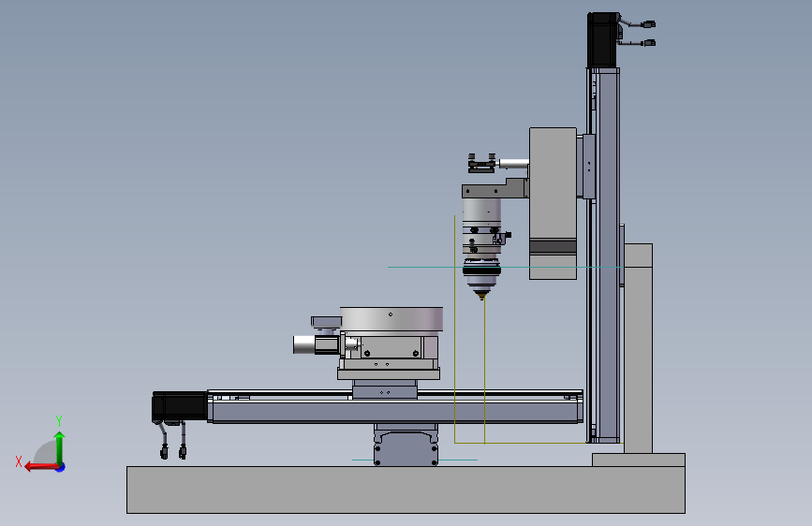Click the blue Z axis dot of the triad
The height and width of the screenshot is (526, 812).
(x=61, y=467)
